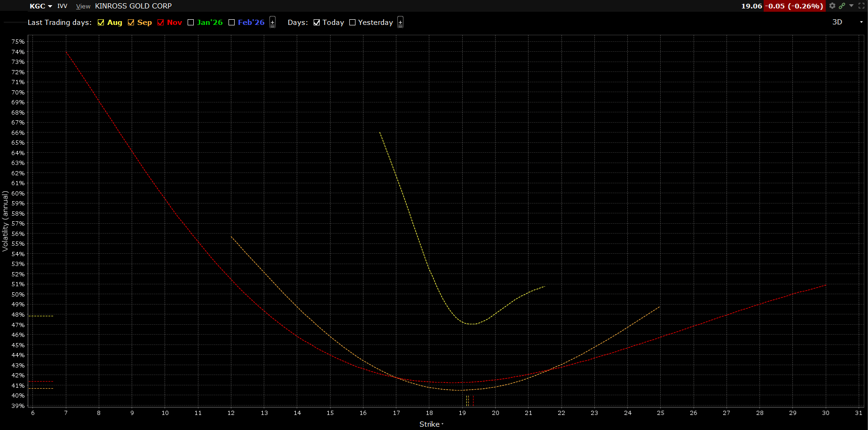The image size is (868, 430).
Task: Click the Yesterday label text
Action: (376, 23)
